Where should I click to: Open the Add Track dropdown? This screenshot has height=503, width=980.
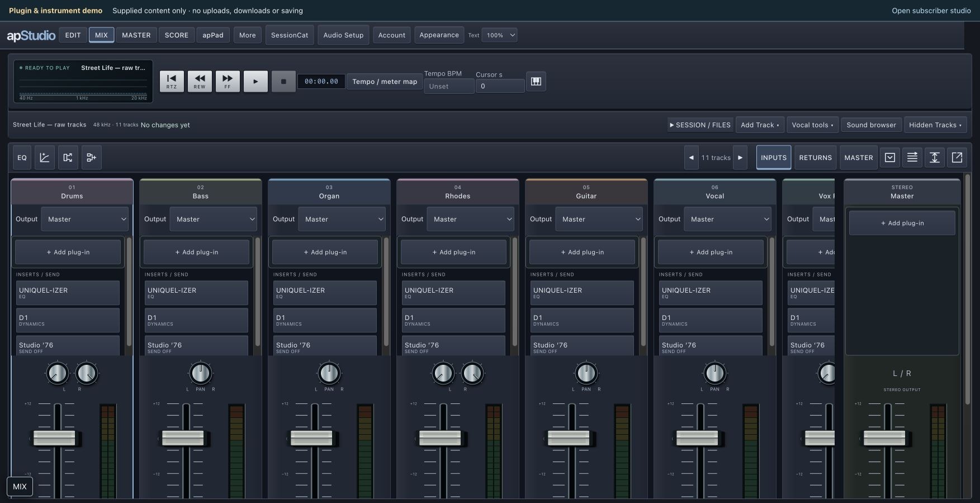pyautogui.click(x=760, y=125)
